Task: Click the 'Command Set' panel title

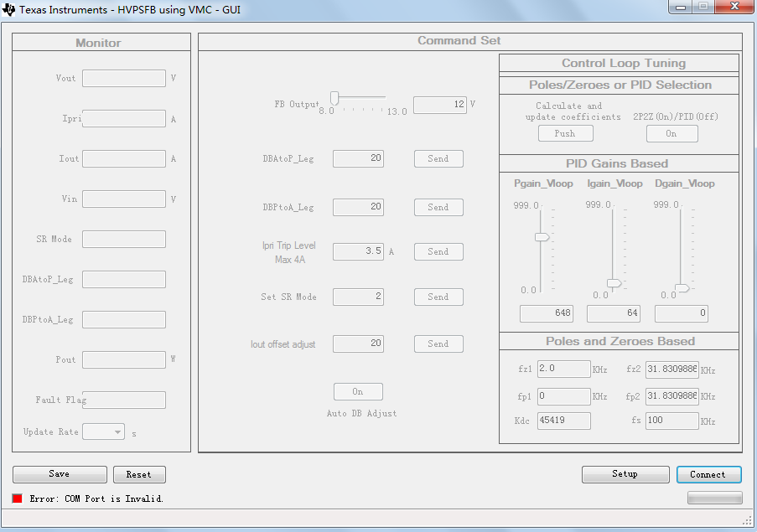Action: pos(459,40)
